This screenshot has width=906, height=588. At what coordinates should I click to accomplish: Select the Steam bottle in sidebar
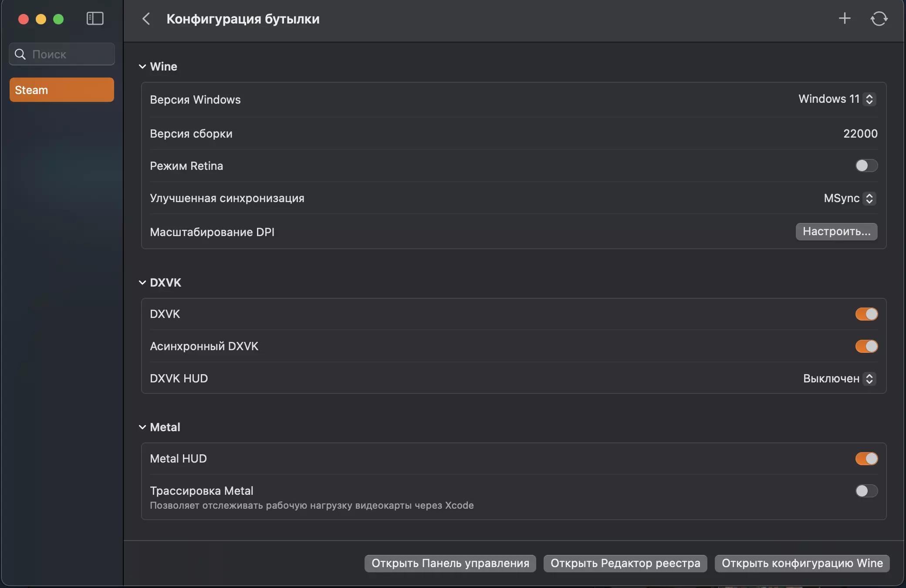[x=61, y=90]
